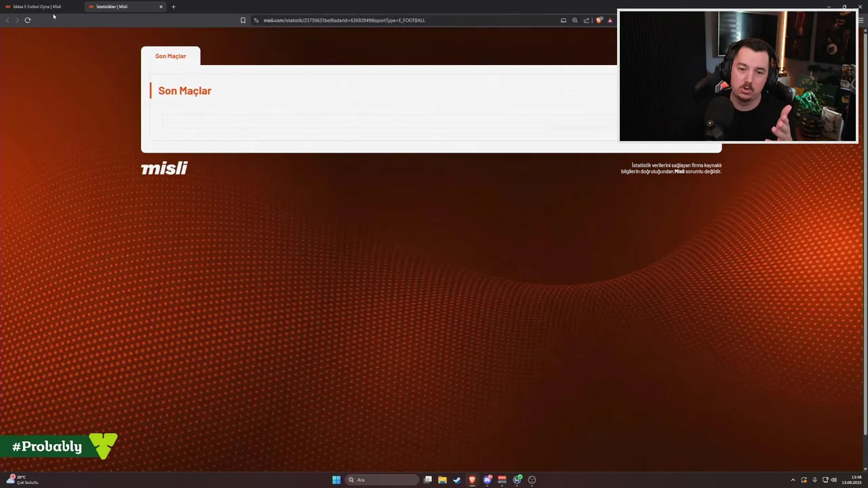Click the share icon in the address bar
This screenshot has width=868, height=488.
587,20
